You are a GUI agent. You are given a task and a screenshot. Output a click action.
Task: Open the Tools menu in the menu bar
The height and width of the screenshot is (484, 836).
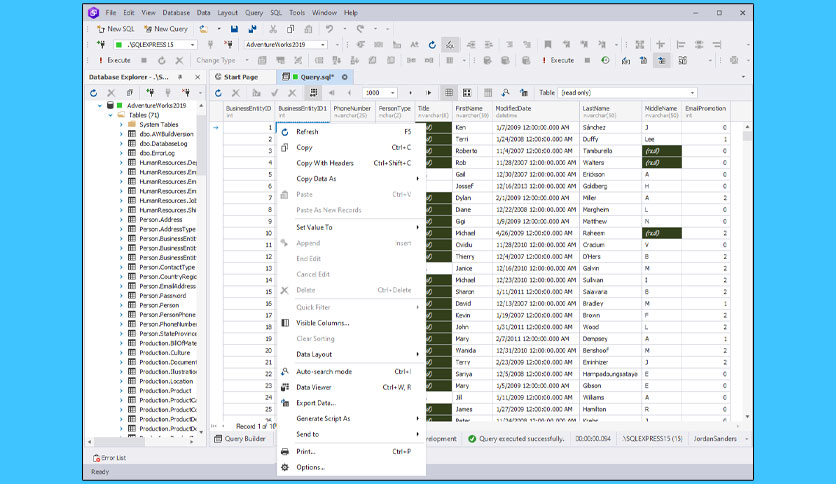coord(297,13)
